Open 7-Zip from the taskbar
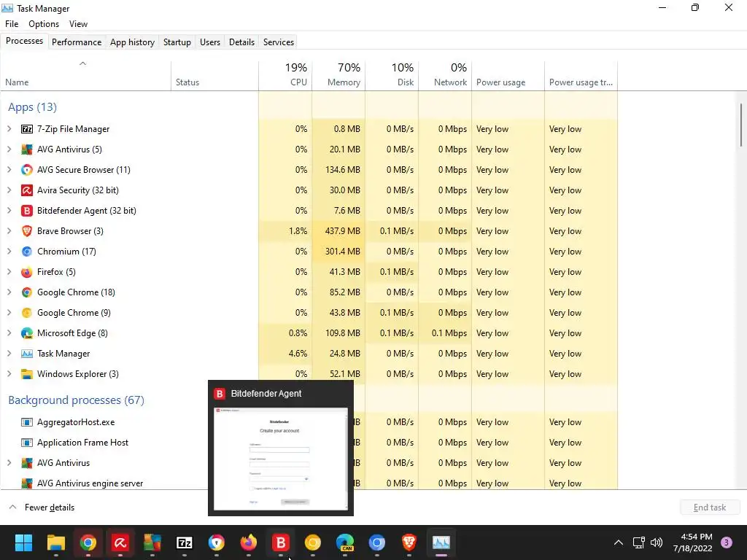Viewport: 747px width, 560px height. click(x=185, y=542)
